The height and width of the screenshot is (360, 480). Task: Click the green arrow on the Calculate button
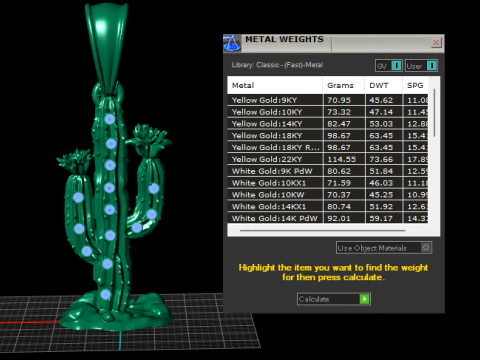[x=365, y=299]
